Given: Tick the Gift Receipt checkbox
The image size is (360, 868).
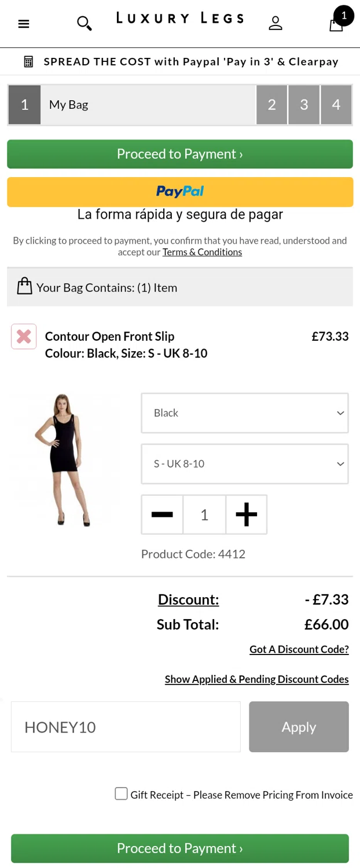Looking at the screenshot, I should pos(121,793).
